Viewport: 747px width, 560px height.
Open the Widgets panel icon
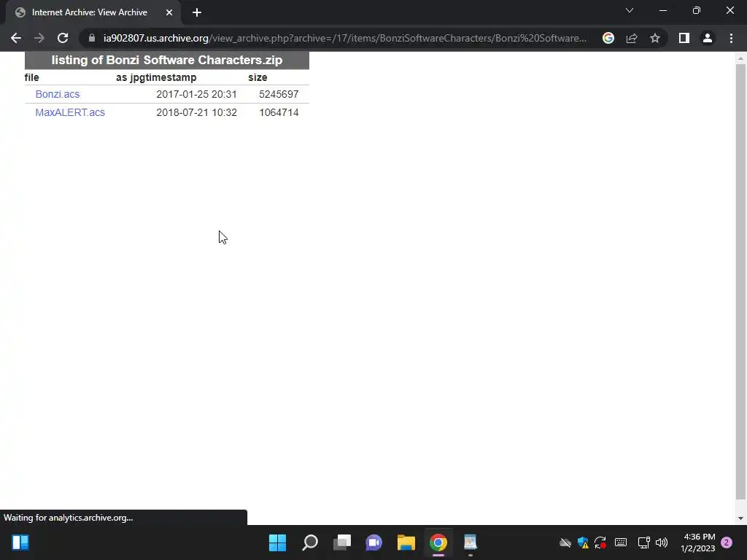[x=20, y=542]
